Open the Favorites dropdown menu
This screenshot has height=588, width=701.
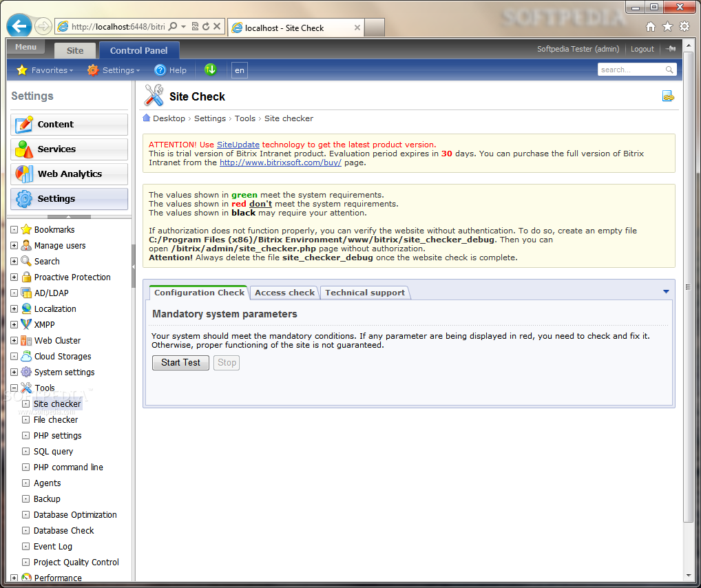click(x=45, y=70)
